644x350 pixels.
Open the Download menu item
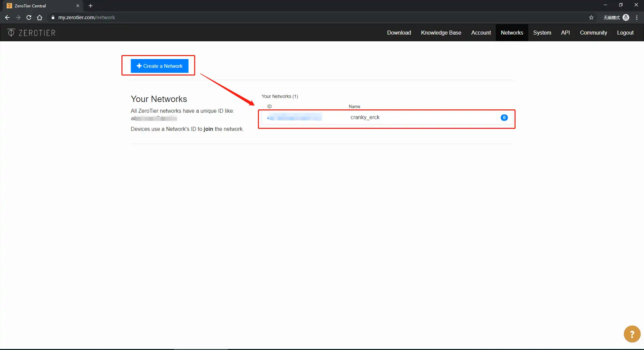pyautogui.click(x=399, y=33)
